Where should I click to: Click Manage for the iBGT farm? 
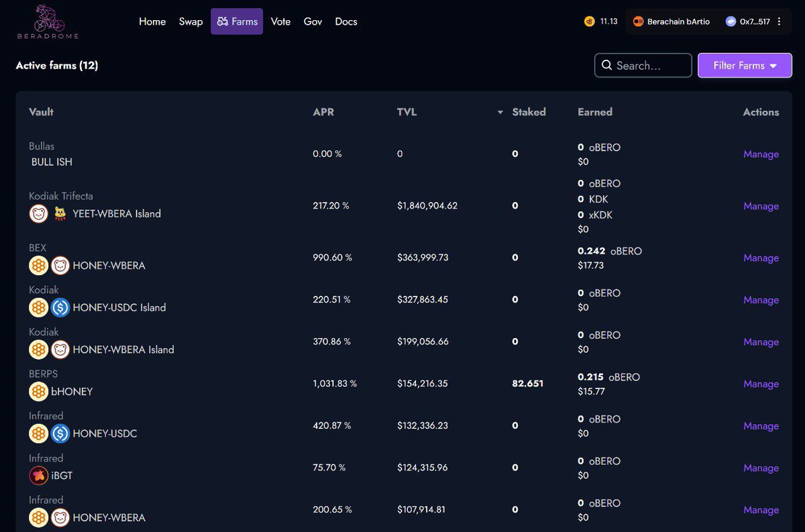tap(761, 468)
